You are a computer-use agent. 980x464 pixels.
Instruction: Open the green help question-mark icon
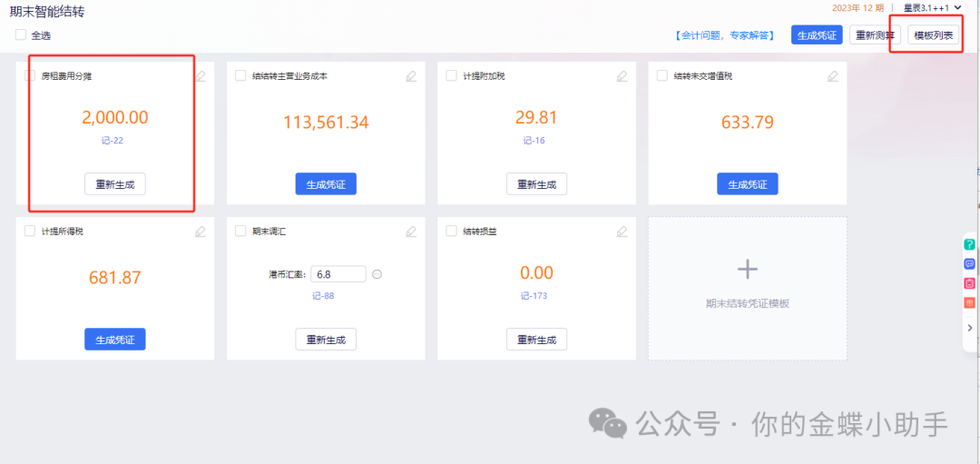coord(969,244)
